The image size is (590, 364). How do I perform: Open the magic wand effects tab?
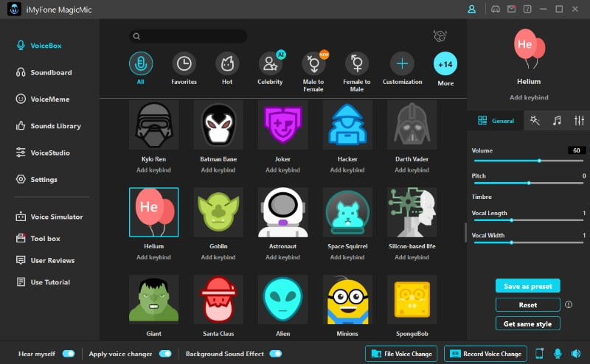(x=535, y=120)
